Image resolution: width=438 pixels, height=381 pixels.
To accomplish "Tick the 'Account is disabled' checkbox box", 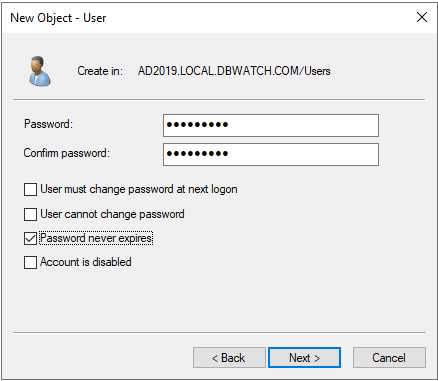I will click(x=30, y=262).
